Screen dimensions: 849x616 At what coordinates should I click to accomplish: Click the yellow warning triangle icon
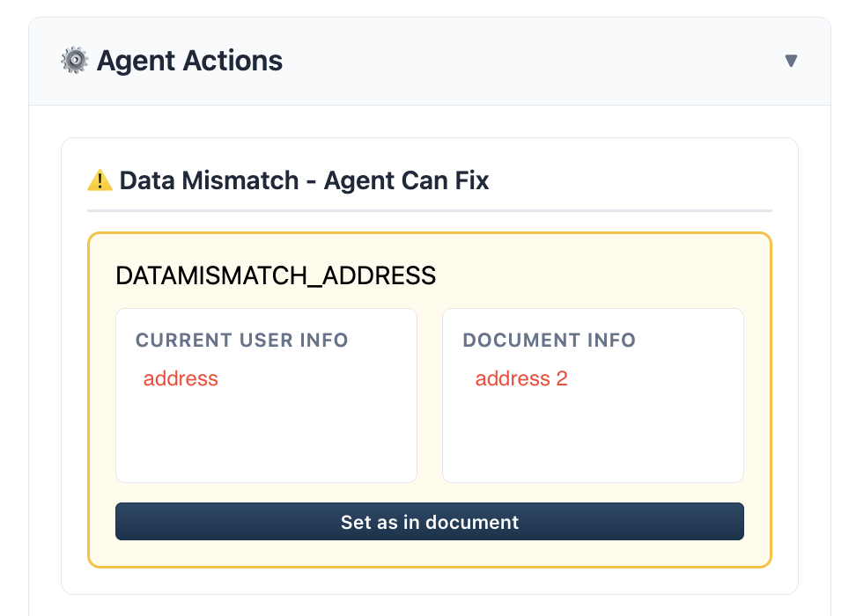[100, 180]
